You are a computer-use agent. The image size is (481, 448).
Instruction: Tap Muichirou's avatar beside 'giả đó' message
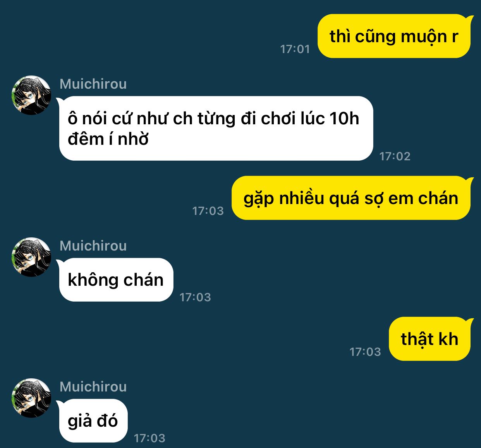31,398
